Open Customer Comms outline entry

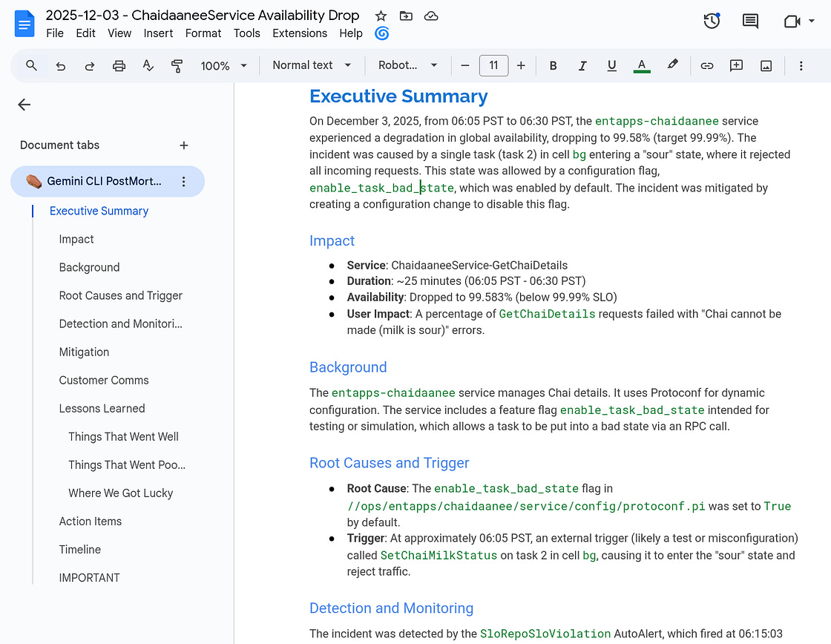[x=104, y=380]
